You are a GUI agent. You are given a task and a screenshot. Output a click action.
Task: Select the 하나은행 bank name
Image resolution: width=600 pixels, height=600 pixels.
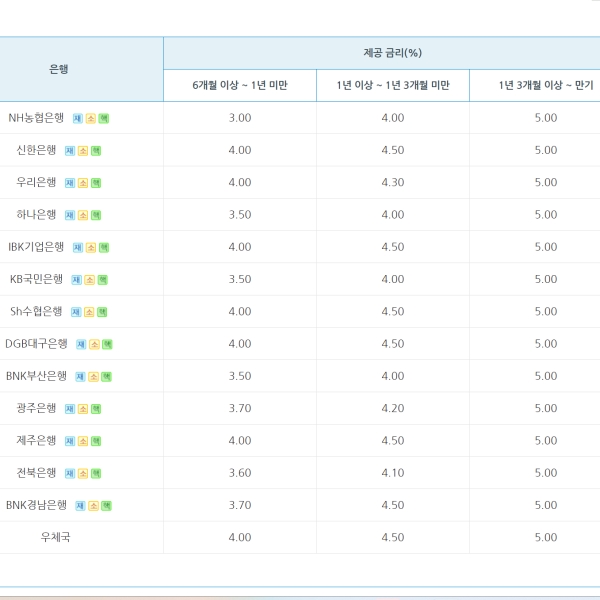coord(36,214)
